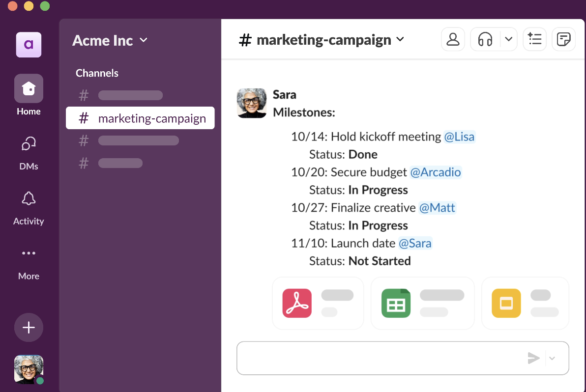Start a huddle with headphones icon
The image size is (586, 392).
[x=485, y=39]
